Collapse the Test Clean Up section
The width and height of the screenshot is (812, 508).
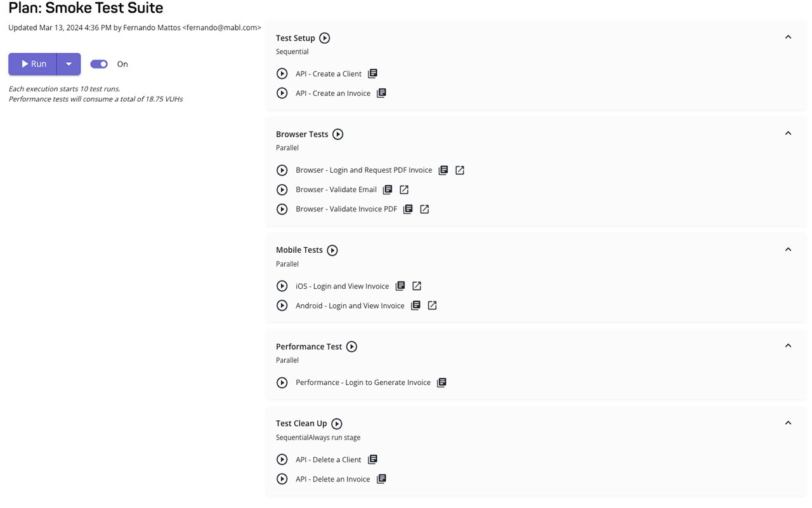click(788, 422)
